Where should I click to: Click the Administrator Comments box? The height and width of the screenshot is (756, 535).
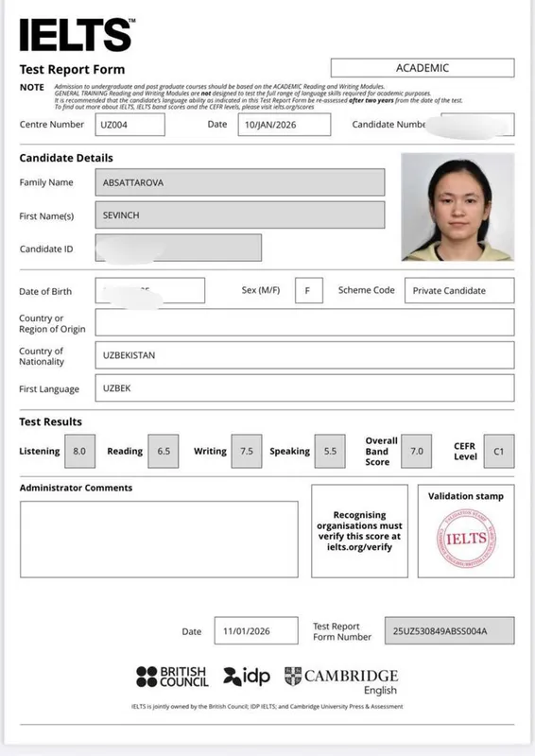coord(159,539)
